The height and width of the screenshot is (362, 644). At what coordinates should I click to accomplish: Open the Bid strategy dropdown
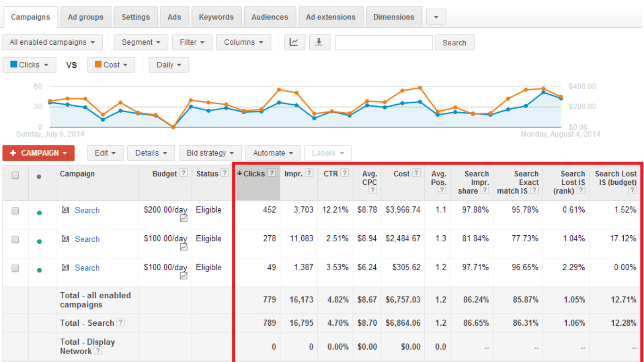(x=210, y=153)
